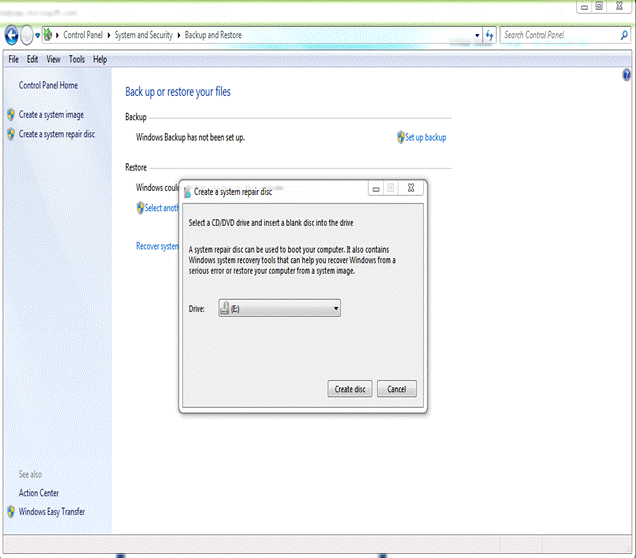
Task: Click the refresh button beside address bar
Action: [x=490, y=35]
